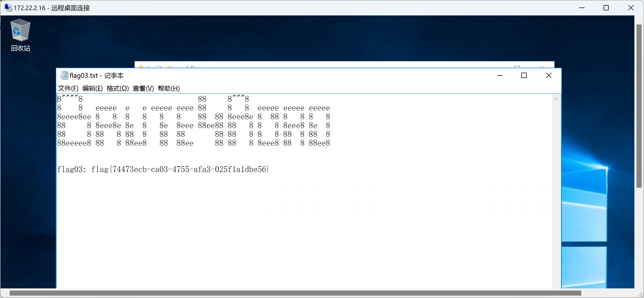Click the 'flag03:' label in the text
The image size is (644, 298).
point(72,169)
